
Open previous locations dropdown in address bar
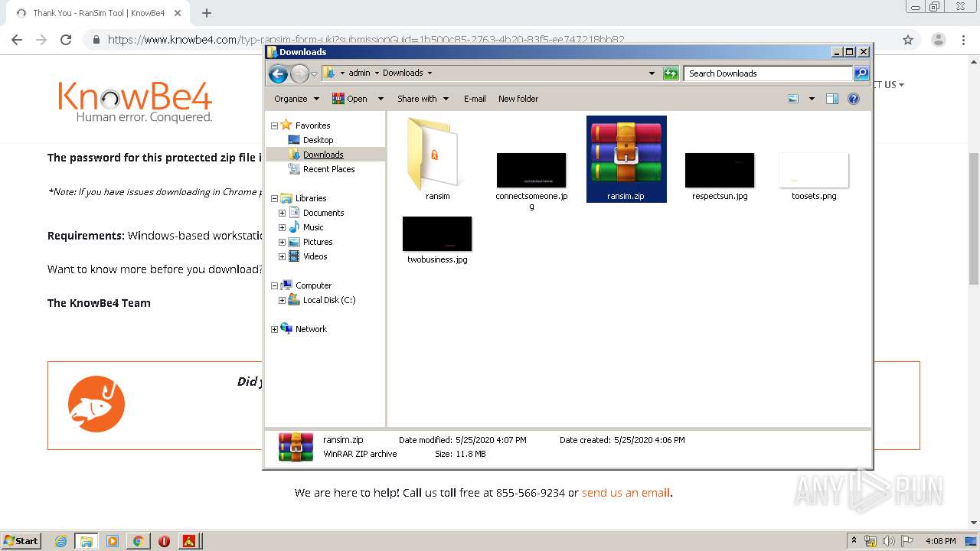(x=652, y=73)
